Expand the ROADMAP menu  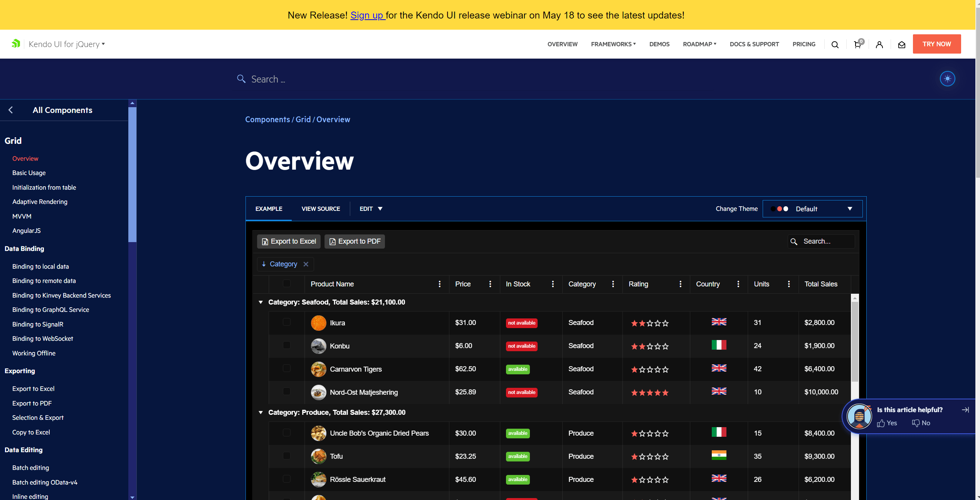700,44
